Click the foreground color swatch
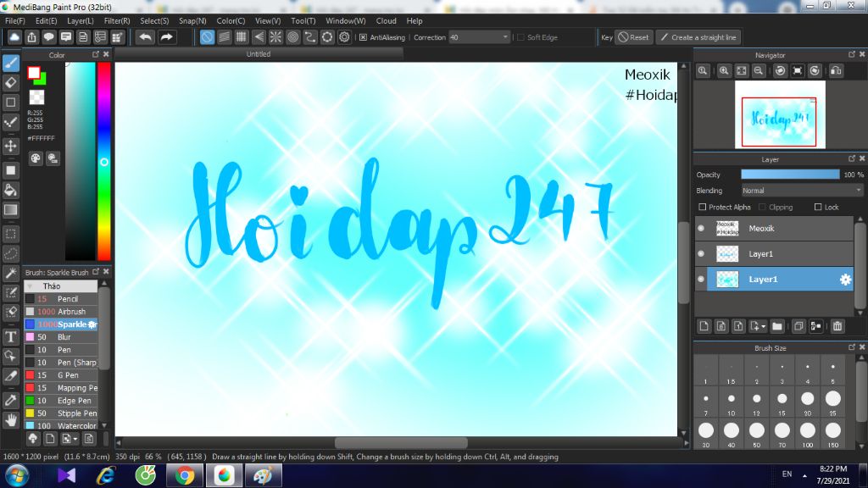Image resolution: width=868 pixels, height=488 pixels. [34, 73]
